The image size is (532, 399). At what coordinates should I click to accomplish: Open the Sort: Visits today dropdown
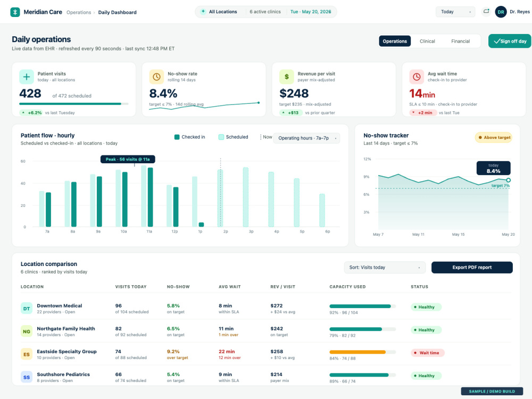point(385,268)
